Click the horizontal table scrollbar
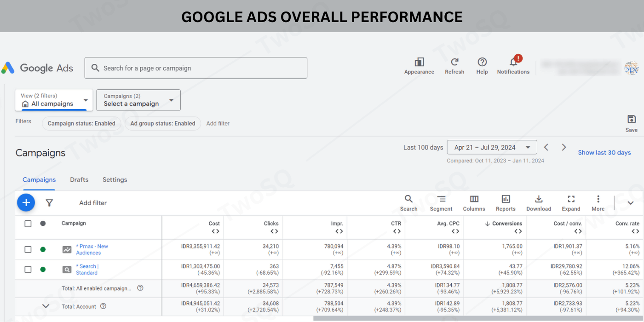Viewport: 644px width, 322px height. pos(478,318)
